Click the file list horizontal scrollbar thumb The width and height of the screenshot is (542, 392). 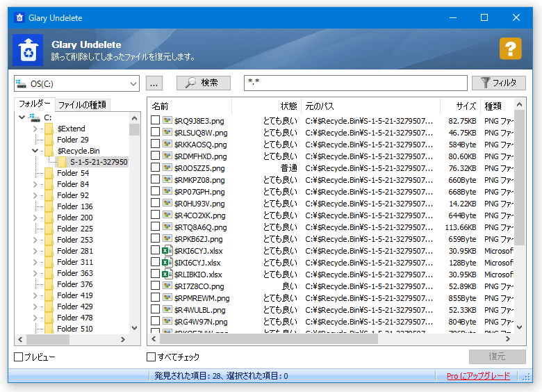(269, 339)
